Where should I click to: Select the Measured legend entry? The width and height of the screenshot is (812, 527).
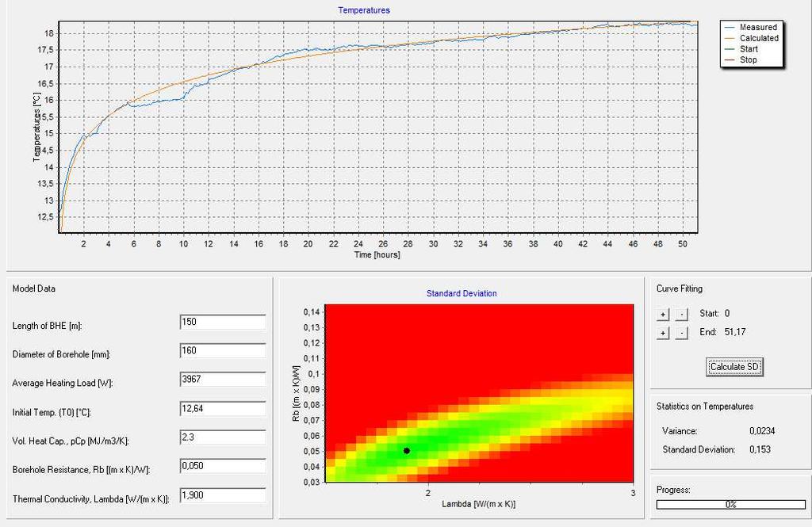pyautogui.click(x=752, y=27)
